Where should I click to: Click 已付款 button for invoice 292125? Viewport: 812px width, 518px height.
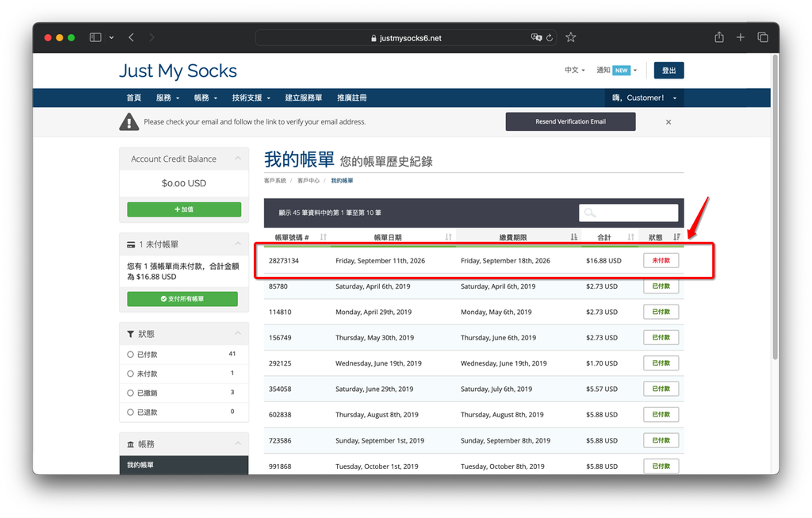661,363
